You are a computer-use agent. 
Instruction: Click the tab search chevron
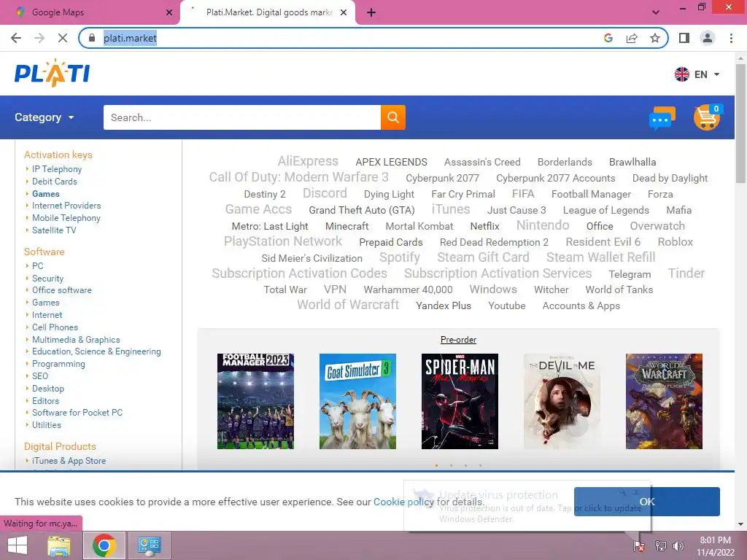656,12
